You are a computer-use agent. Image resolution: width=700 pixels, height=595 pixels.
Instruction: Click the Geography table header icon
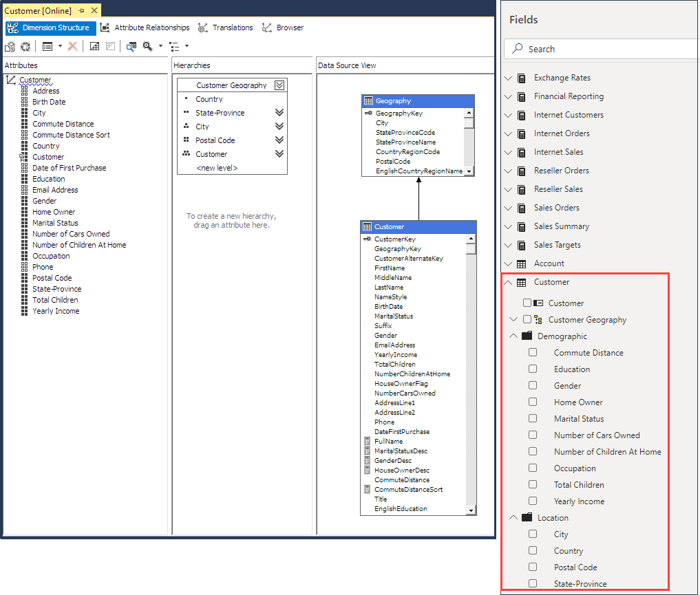(368, 101)
